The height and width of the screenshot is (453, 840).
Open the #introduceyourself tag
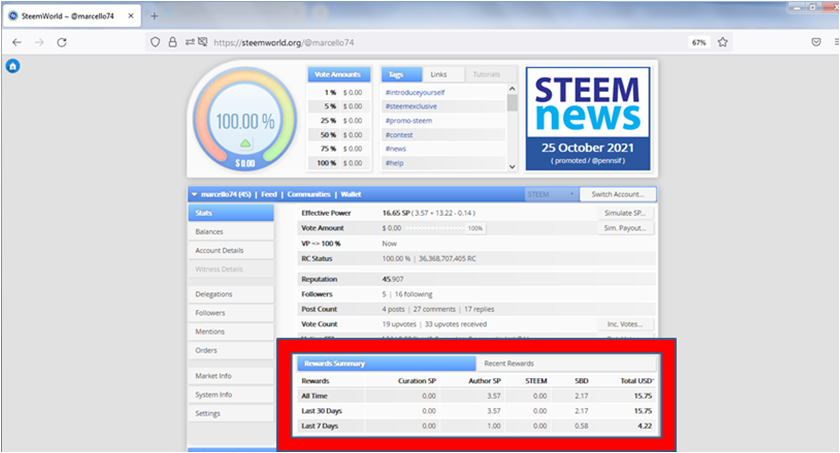415,93
